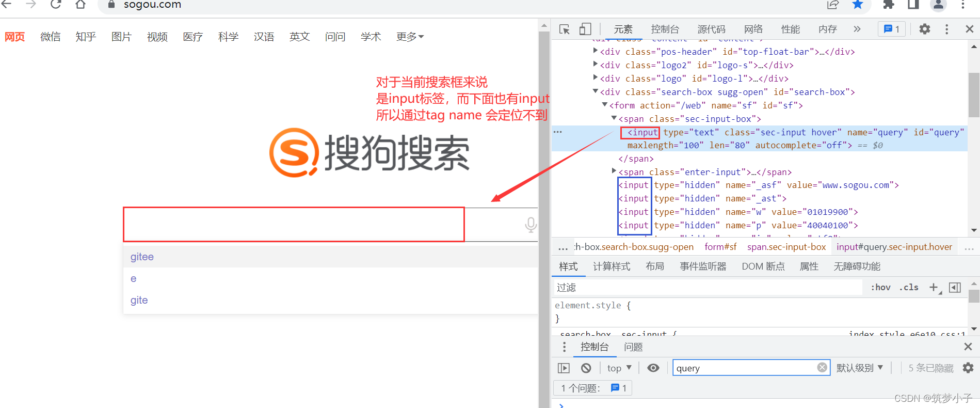This screenshot has width=980, height=408.
Task: Open the 更多 dropdown in Sogou nav
Action: coord(410,37)
